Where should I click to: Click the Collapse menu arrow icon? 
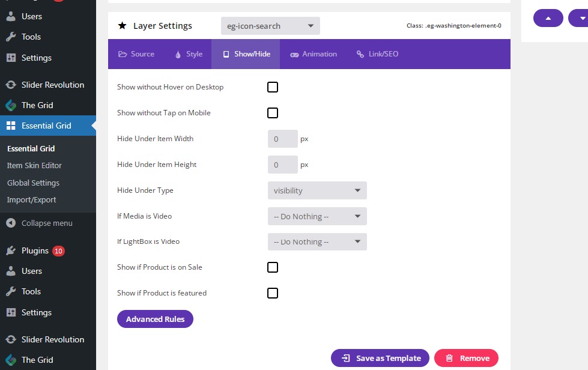click(11, 223)
